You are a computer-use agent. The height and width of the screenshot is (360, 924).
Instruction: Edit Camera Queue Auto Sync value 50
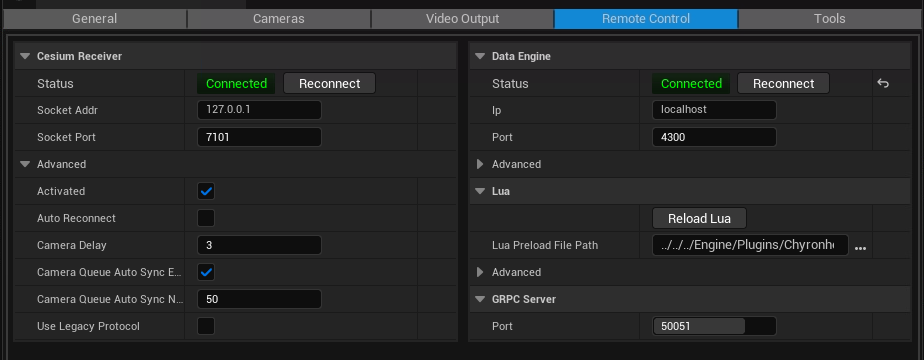[x=259, y=299]
